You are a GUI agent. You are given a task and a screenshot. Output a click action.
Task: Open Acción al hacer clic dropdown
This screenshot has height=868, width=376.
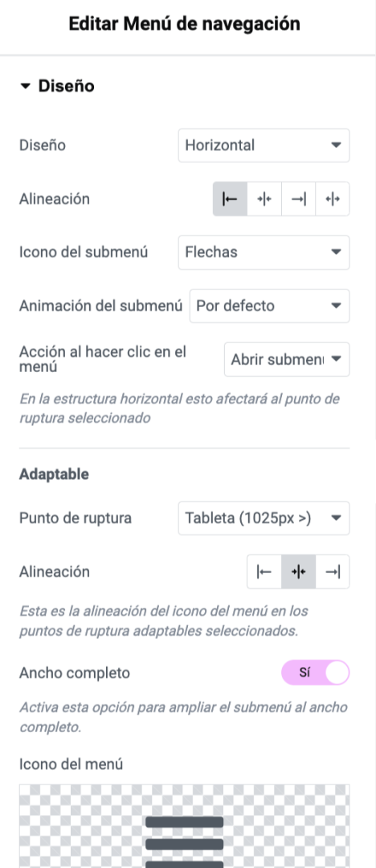click(x=287, y=359)
